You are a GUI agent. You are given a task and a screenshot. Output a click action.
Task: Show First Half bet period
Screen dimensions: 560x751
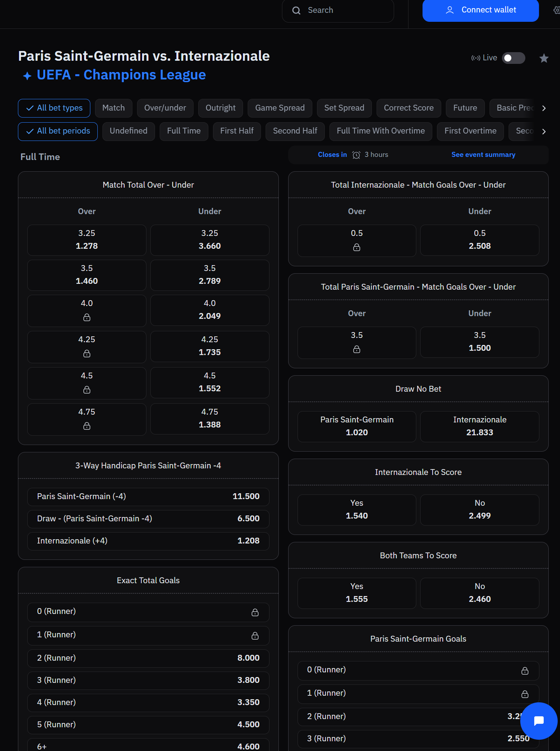click(x=237, y=132)
